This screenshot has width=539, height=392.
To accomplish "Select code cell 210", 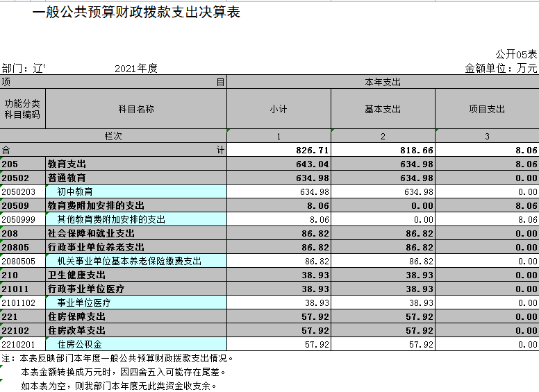I will [x=23, y=275].
